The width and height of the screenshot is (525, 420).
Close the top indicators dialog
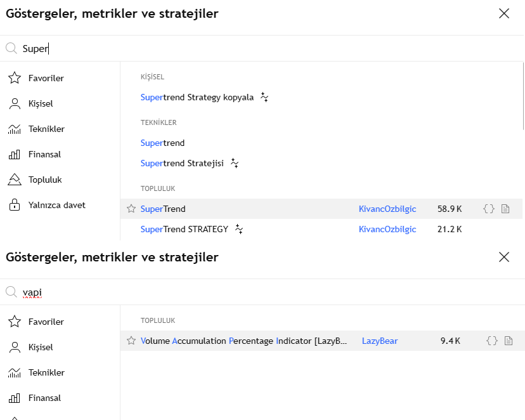point(504,13)
